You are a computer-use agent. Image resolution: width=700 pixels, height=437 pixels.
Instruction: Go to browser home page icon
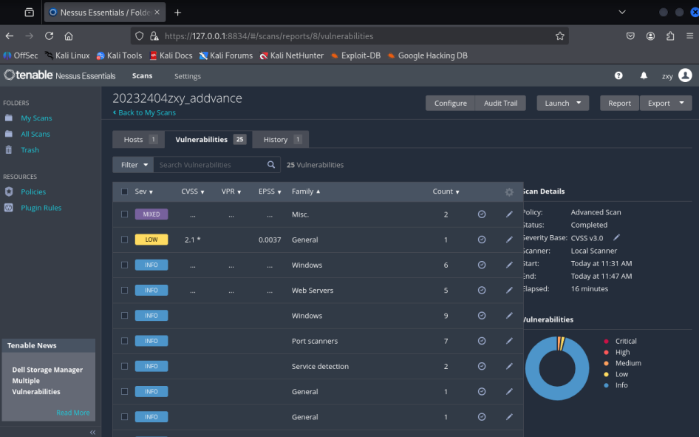68,36
